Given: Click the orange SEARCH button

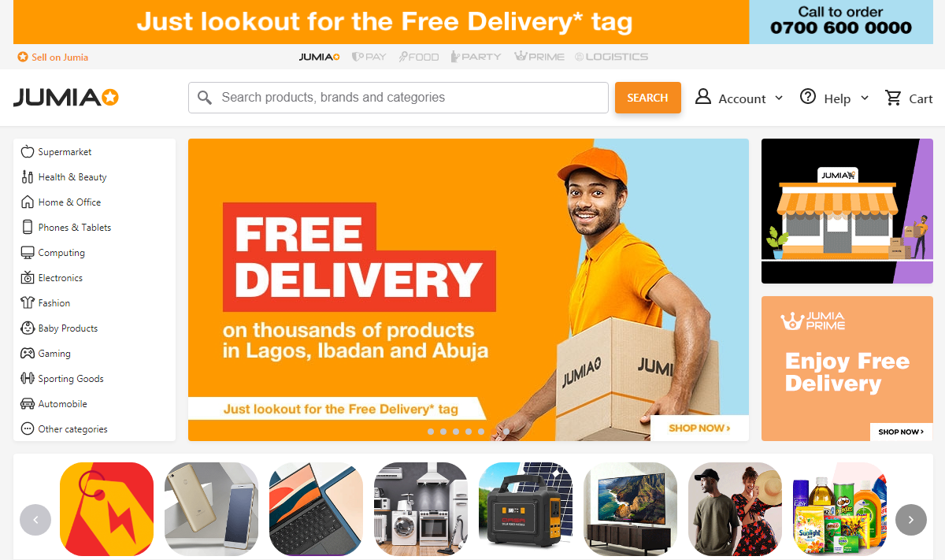Looking at the screenshot, I should pos(648,98).
